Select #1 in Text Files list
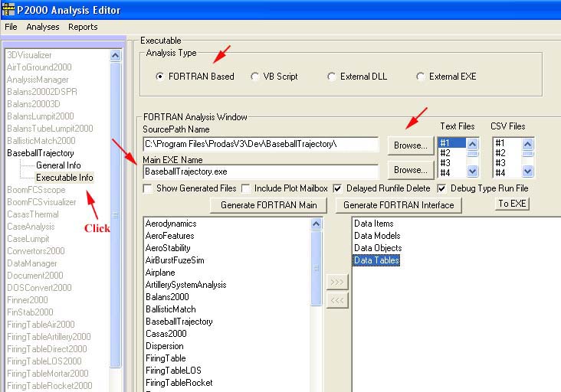The width and height of the screenshot is (561, 392). (452, 143)
